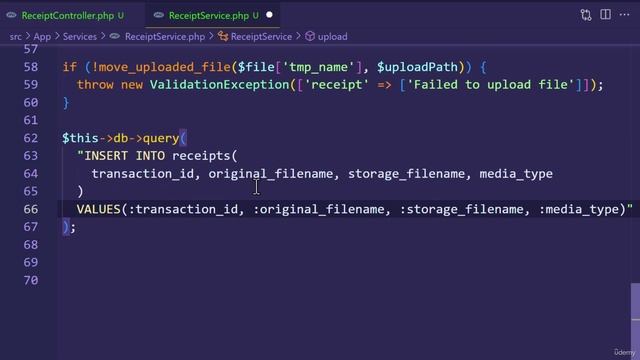This screenshot has height=360, width=640.
Task: Click the App breadcrumb
Action: 42,37
